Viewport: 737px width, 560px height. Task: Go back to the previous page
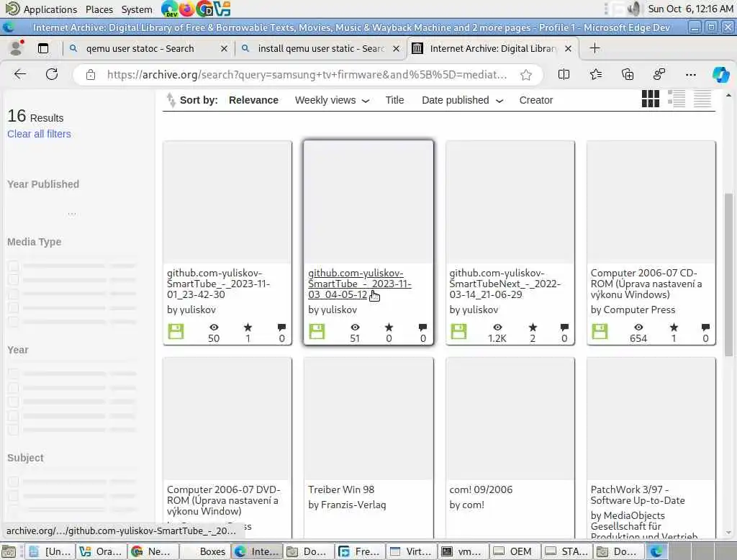pos(19,74)
